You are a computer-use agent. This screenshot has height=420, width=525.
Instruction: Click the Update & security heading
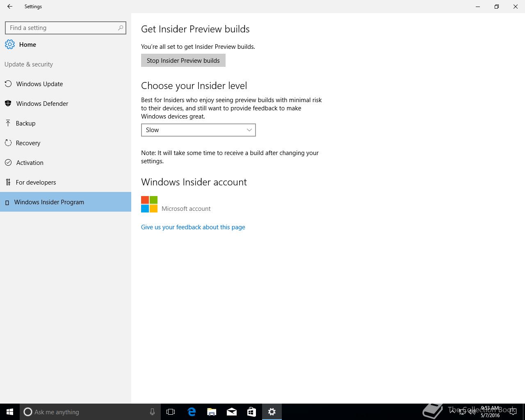[x=29, y=64]
